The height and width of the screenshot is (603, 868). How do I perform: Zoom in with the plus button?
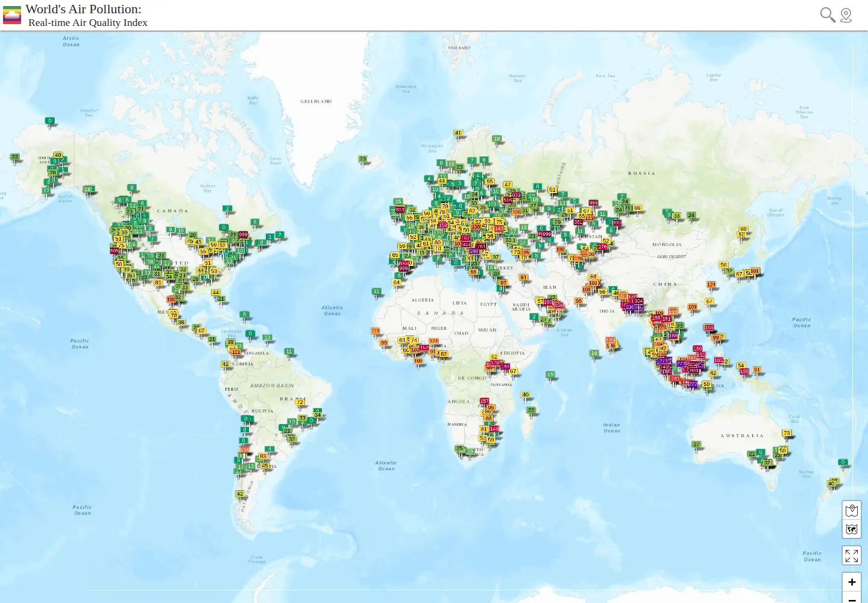[x=851, y=582]
